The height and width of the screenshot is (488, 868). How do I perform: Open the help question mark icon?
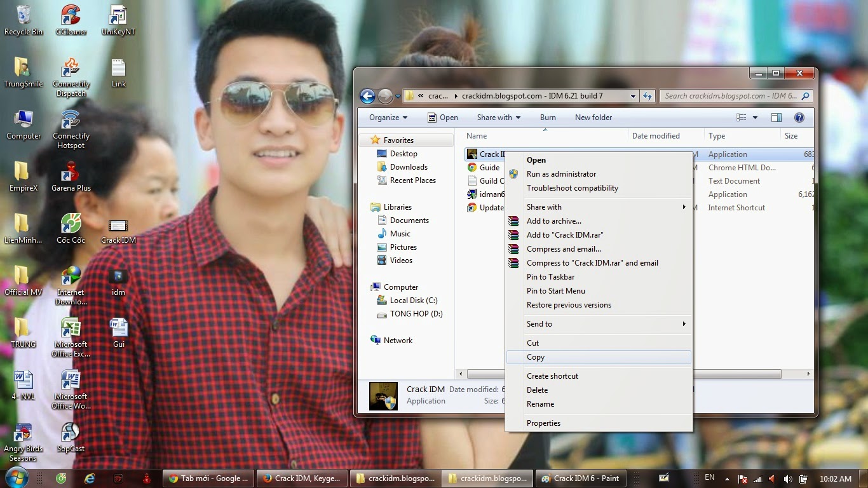click(x=799, y=118)
